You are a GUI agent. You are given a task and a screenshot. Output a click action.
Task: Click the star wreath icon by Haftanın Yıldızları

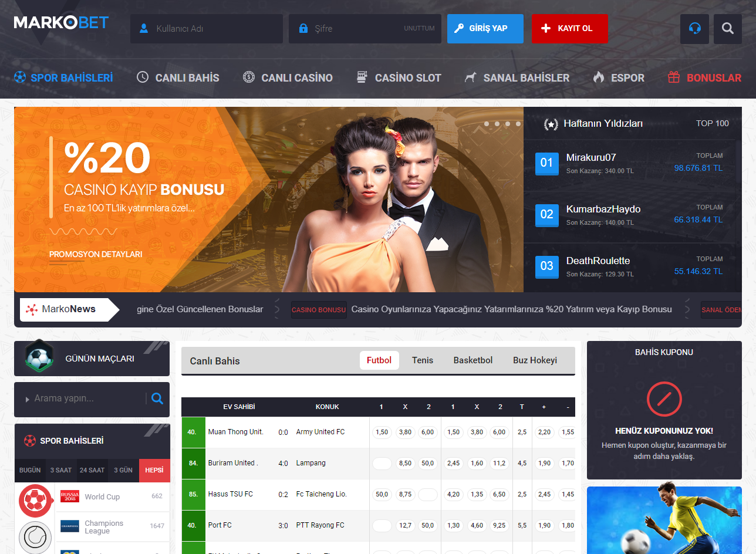tap(551, 124)
